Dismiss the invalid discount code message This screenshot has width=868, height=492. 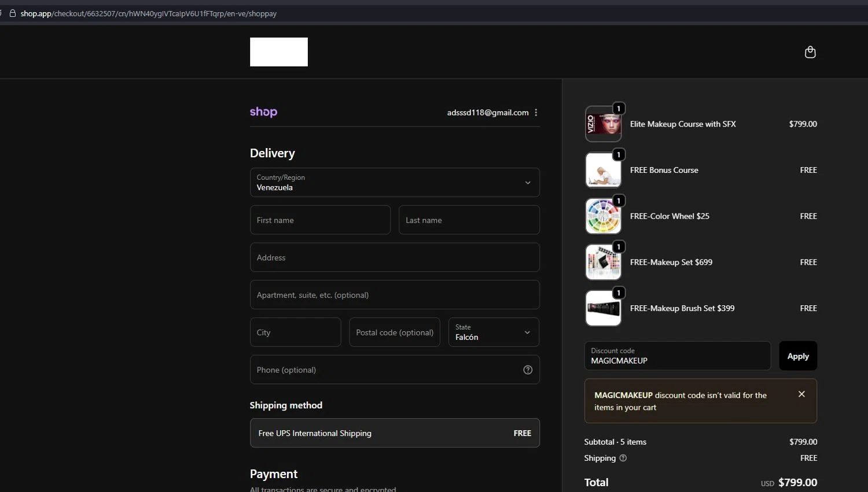tap(801, 394)
